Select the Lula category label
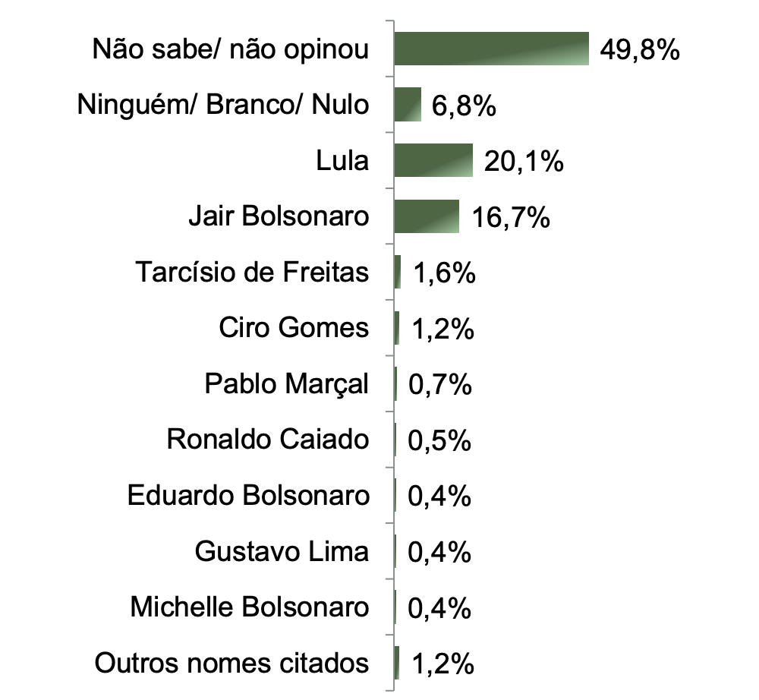Viewport: 759px width, 700px height. coord(343,161)
